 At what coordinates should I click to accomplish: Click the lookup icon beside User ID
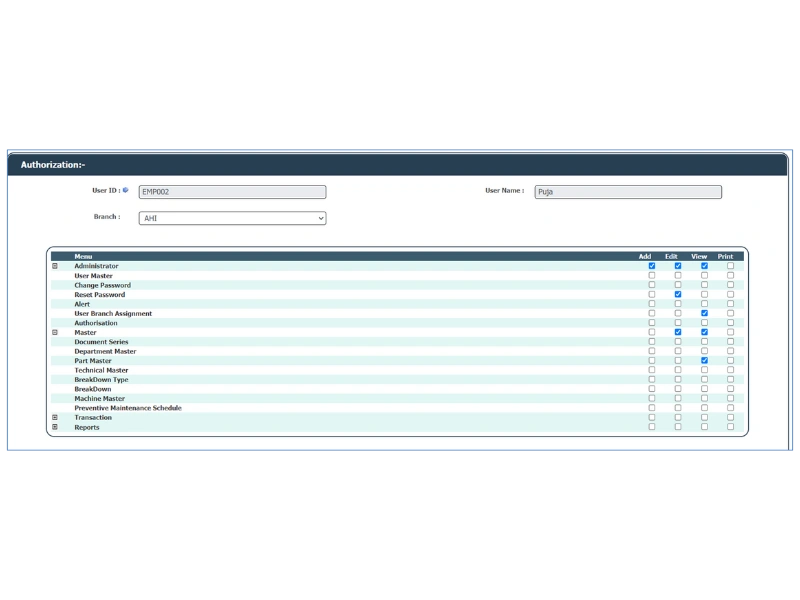[126, 190]
